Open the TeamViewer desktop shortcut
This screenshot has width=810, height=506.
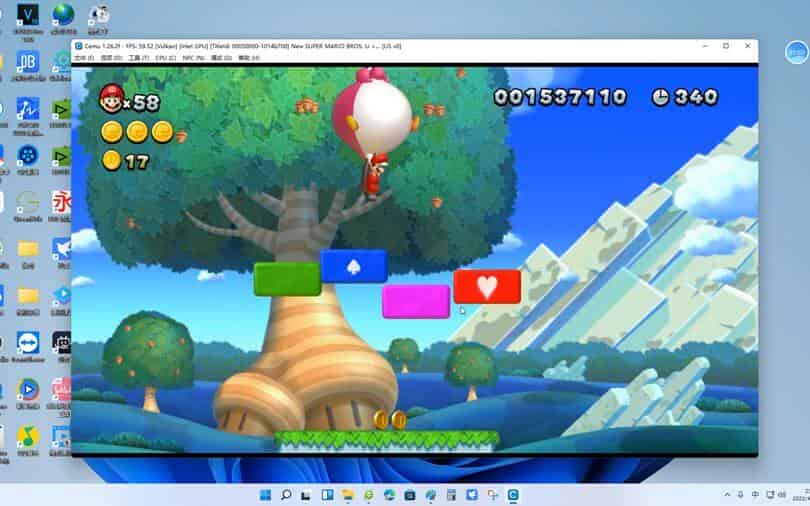point(28,343)
